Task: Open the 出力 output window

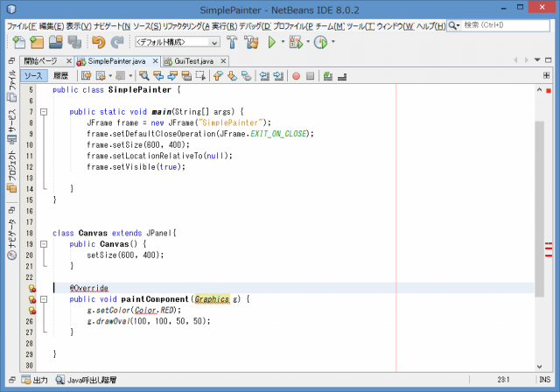Action: click(35, 380)
